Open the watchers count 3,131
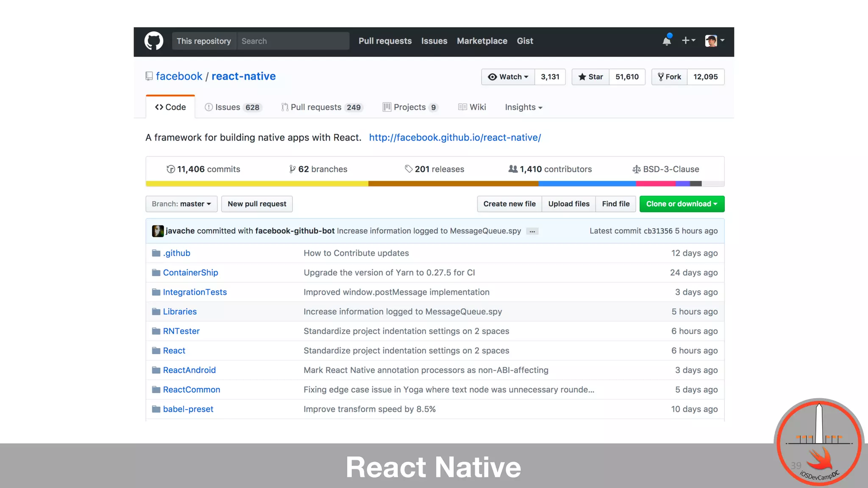This screenshot has width=868, height=488. click(550, 77)
